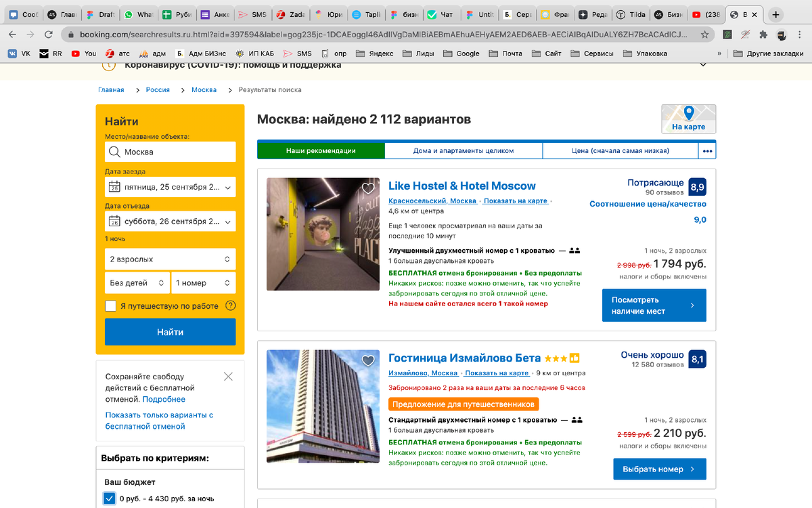Open the Google bookmarks folder
The width and height of the screenshot is (812, 508).
[x=461, y=54]
